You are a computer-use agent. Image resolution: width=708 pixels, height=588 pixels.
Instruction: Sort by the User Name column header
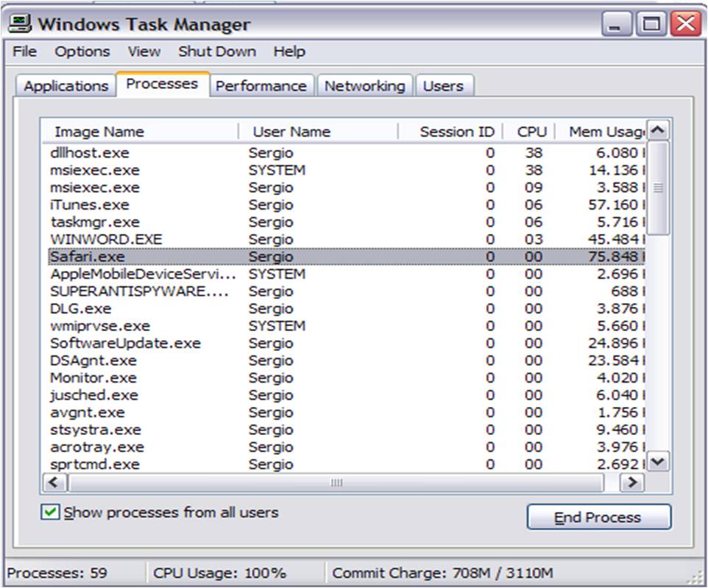click(x=318, y=132)
